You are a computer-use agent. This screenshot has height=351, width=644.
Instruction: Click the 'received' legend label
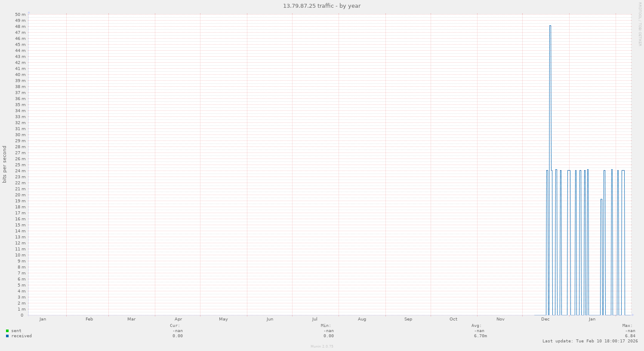(22, 336)
